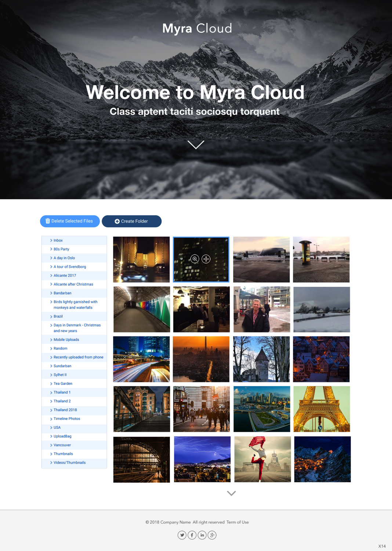
Task: Select the Eiffel Tower photo thumbnail
Action: pos(322,409)
